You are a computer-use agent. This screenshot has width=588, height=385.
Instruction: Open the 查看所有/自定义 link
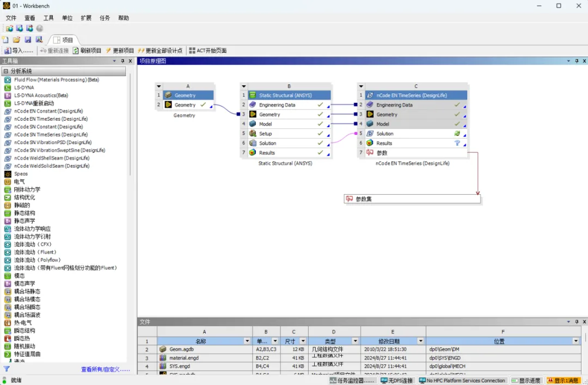106,369
